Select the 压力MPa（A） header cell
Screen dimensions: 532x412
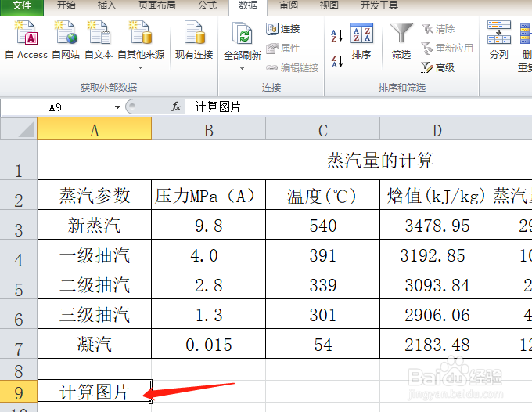(209, 195)
